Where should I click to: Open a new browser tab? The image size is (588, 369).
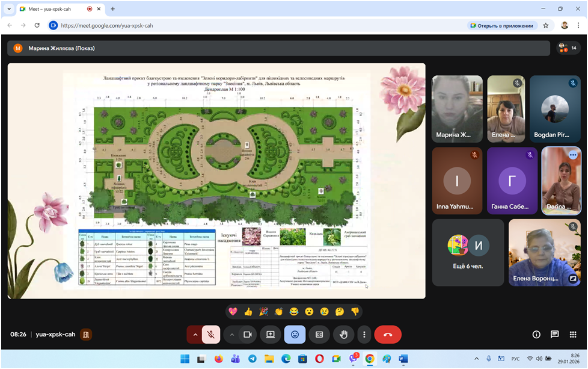tap(112, 9)
